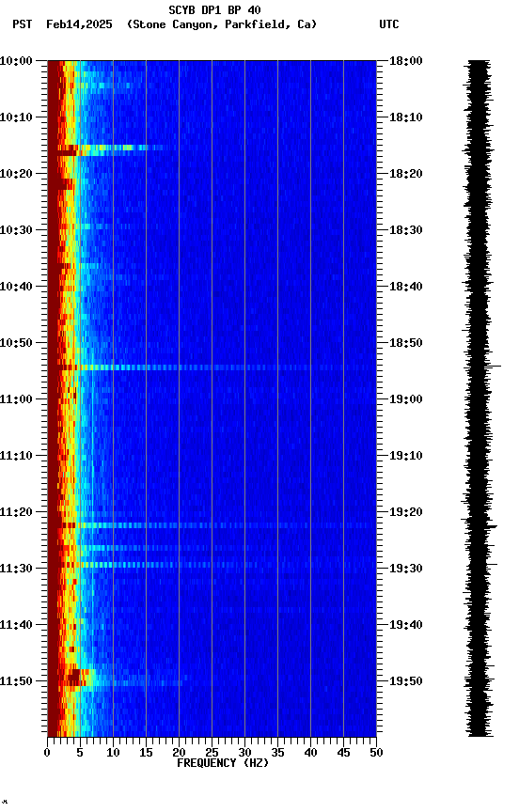This screenshot has height=812, width=519.
Task: Click the 11:50 PST time label
Action: (16, 681)
